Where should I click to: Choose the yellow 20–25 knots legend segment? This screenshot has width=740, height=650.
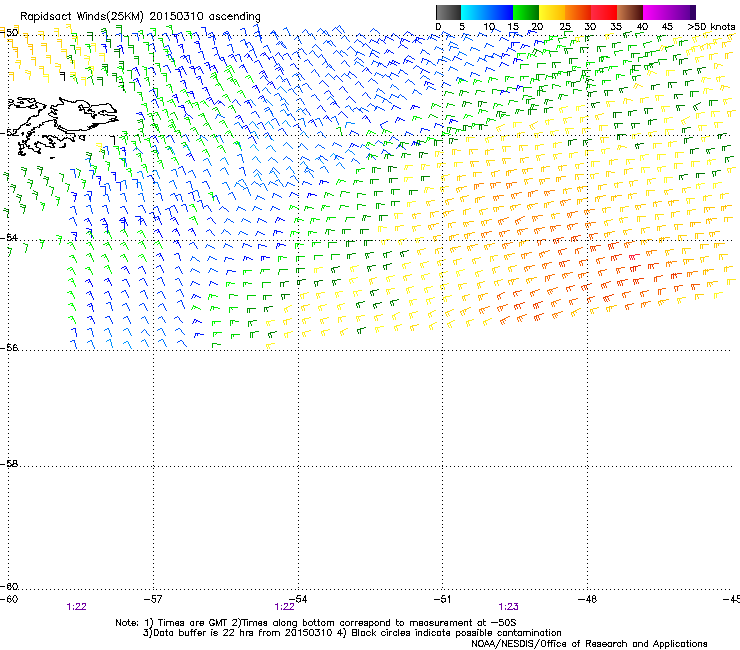(552, 12)
